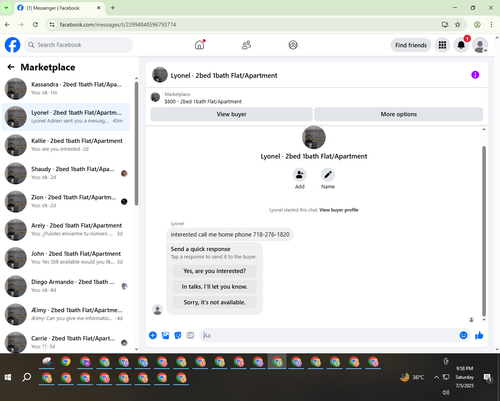Reload the page

(35, 24)
